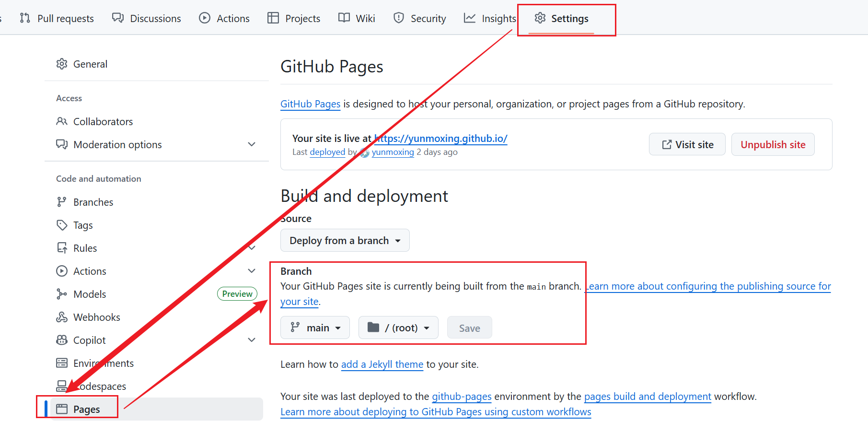Expand the Copilot sidebar section

tap(252, 340)
